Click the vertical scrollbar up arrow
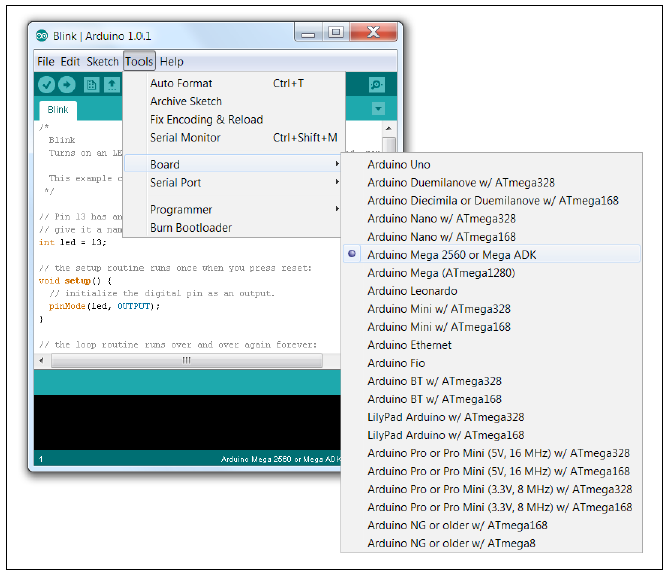The width and height of the screenshot is (669, 579). pos(388,128)
